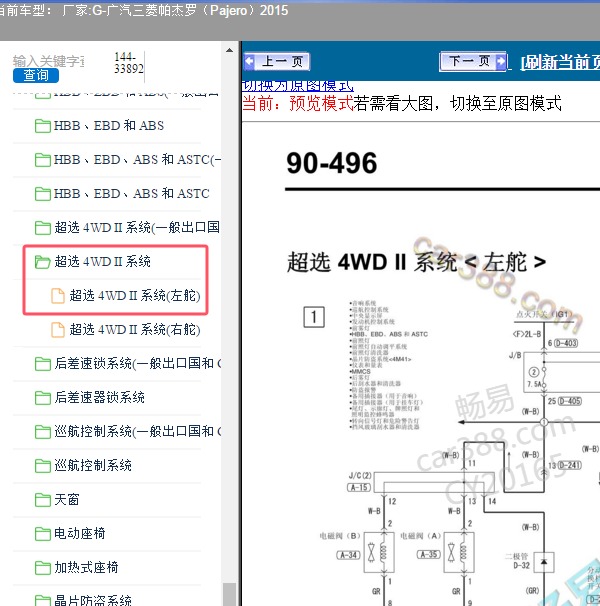Open folder icon for 后差速器锁系统
This screenshot has width=600, height=606.
43,398
